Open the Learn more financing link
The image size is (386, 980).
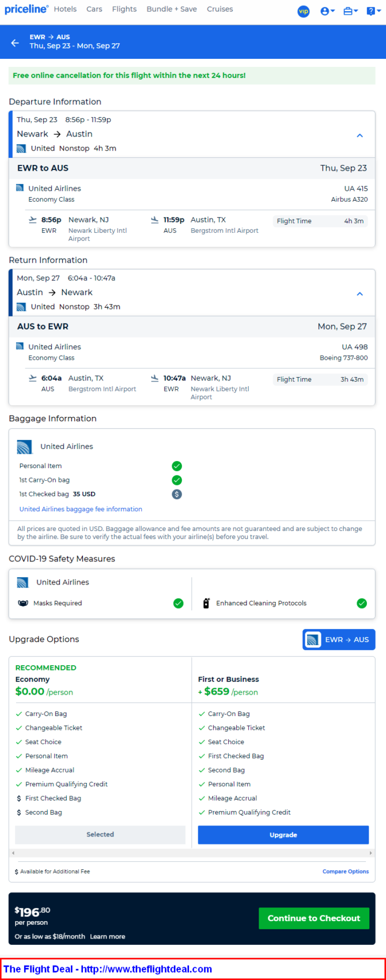[x=108, y=936]
